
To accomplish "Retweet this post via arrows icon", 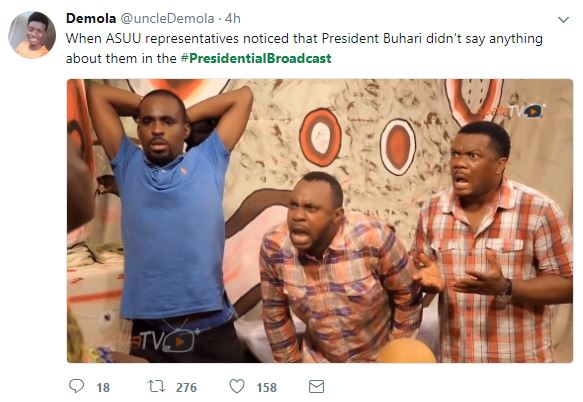I will tap(157, 386).
